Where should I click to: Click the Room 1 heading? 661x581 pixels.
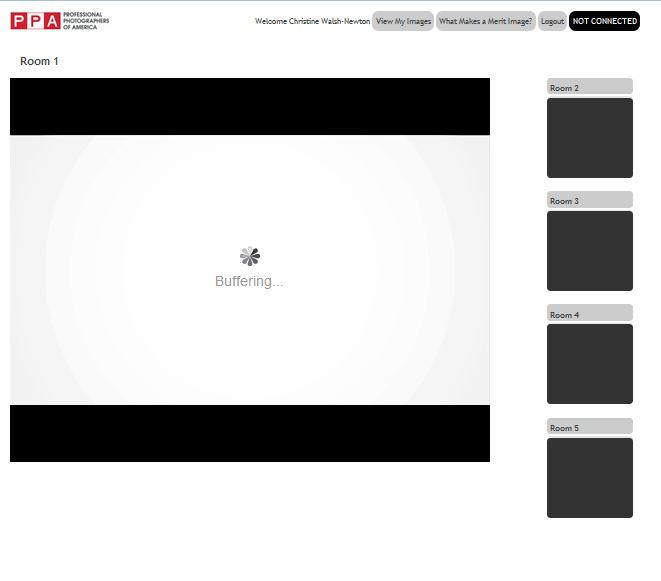39,61
